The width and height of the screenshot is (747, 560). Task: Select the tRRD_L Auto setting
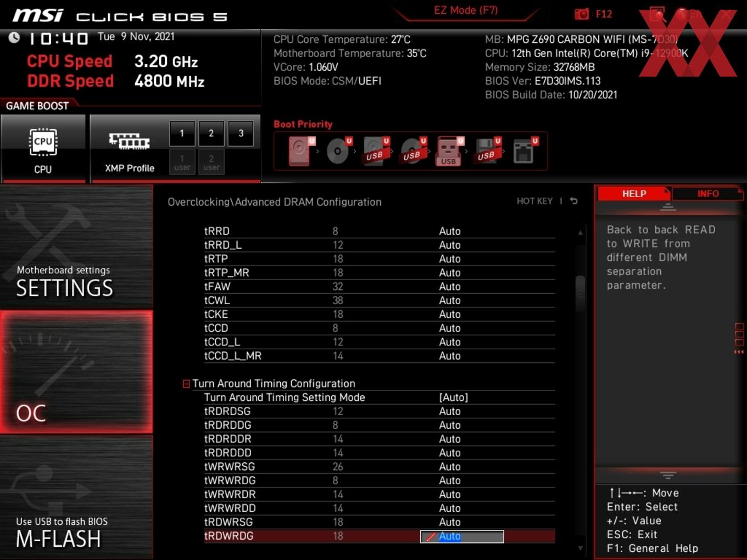[x=450, y=245]
